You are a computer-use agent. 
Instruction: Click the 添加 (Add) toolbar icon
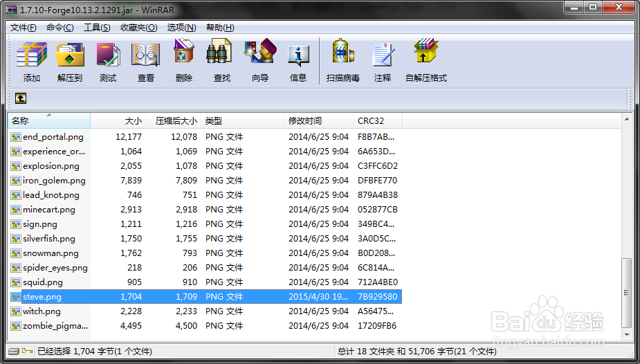(x=31, y=55)
